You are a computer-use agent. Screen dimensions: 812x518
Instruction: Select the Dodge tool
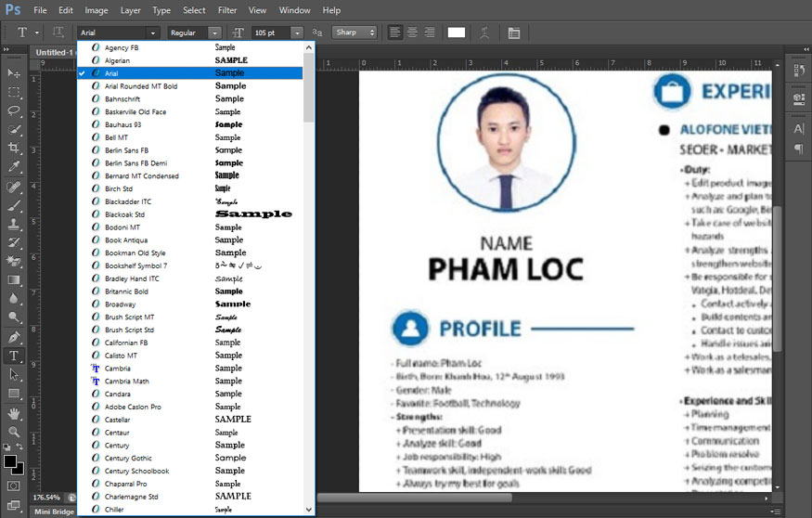tap(14, 317)
